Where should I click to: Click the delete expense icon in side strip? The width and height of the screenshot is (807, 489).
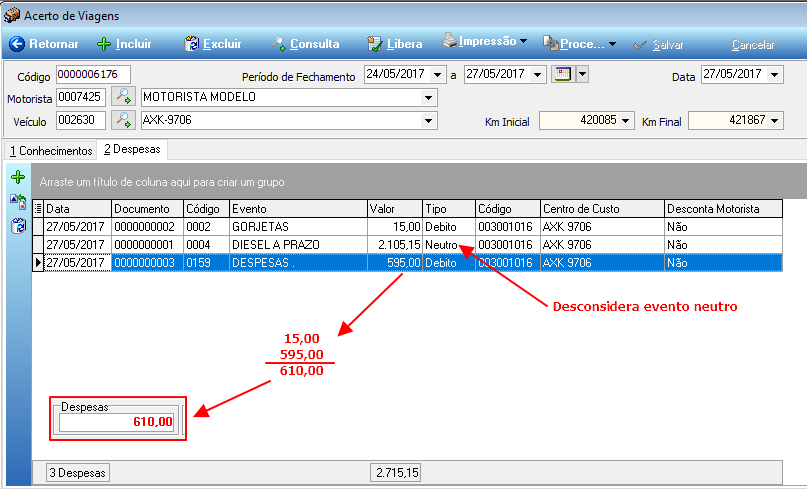19,225
